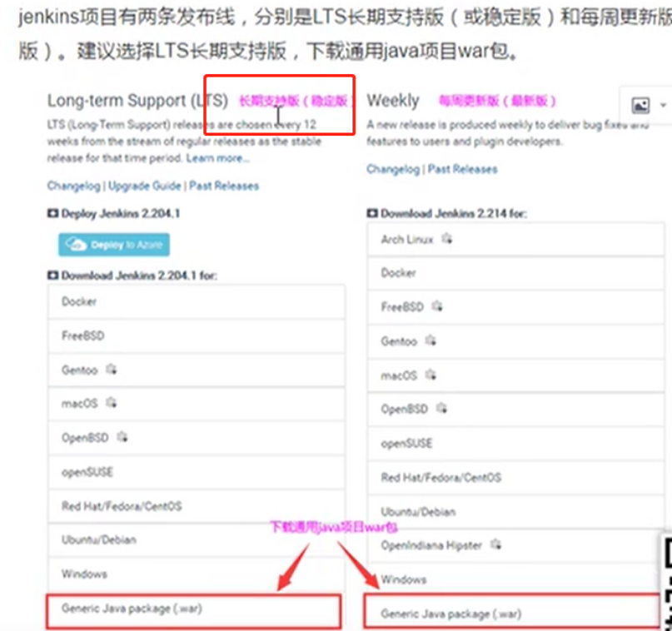Image resolution: width=672 pixels, height=631 pixels.
Task: Click package icon beside LTS Gentoo
Action: coord(112,370)
